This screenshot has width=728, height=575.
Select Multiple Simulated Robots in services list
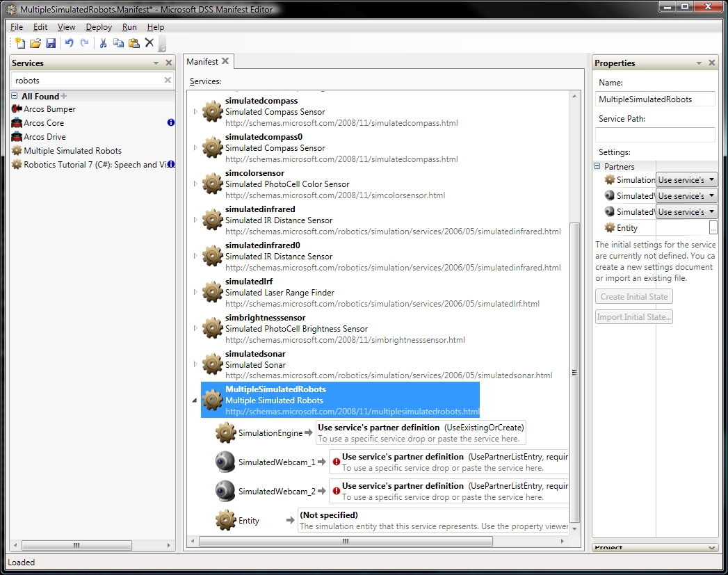point(72,150)
